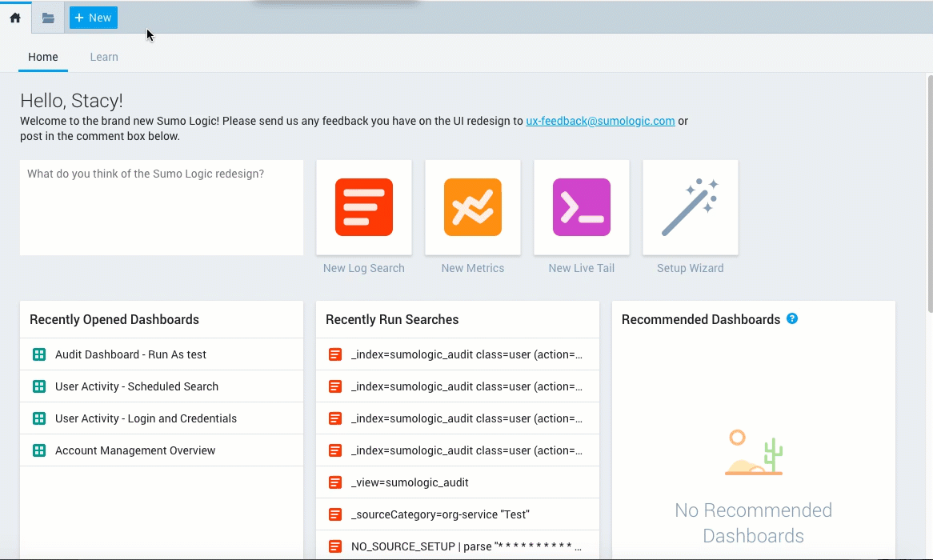Screen dimensions: 933x560
Task: Click the Recommended Dashboards help icon
Action: (792, 318)
